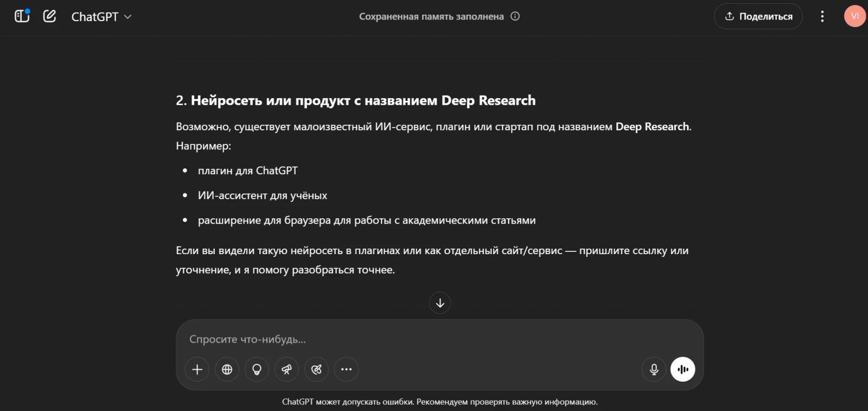
Task: Toggle the lightbulb reasoning tool
Action: [257, 370]
